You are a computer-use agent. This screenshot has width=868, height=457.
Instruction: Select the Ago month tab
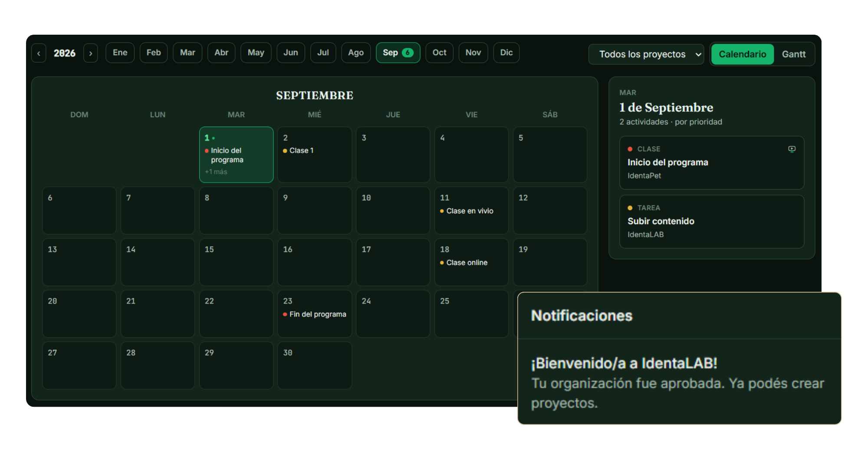[356, 53]
